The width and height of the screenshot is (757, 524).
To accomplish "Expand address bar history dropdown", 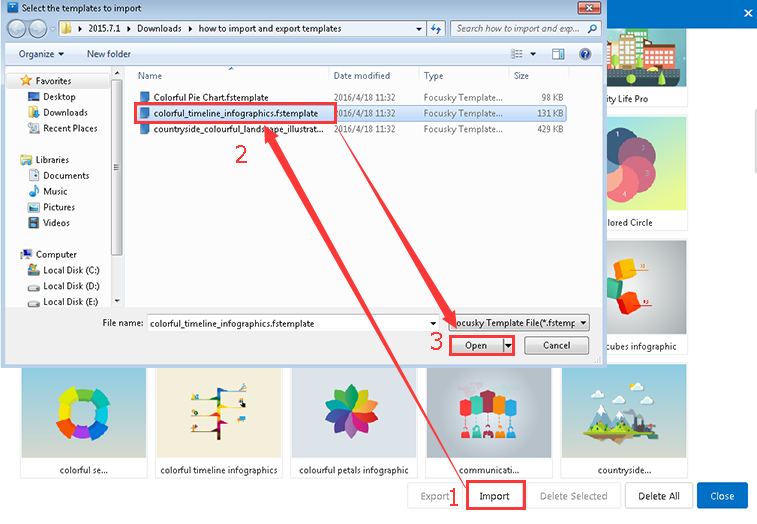I will click(419, 29).
